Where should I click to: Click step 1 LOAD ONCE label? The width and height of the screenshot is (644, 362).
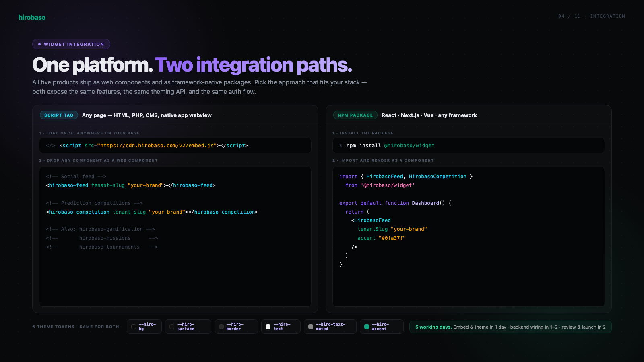[x=89, y=133]
